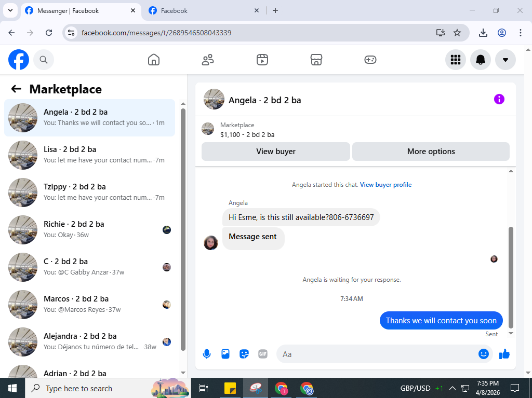Viewport: 532px width, 398px height.
Task: Open the browser downloads icon
Action: coord(483,33)
